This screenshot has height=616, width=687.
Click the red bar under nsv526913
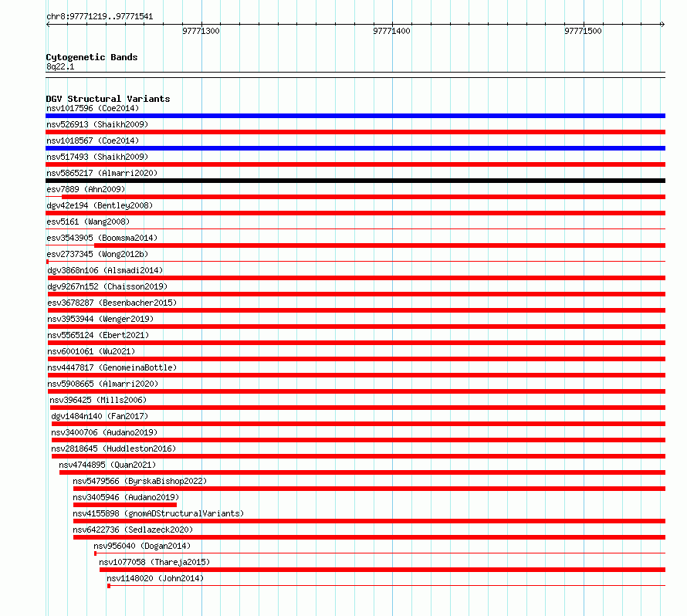pyautogui.click(x=355, y=132)
